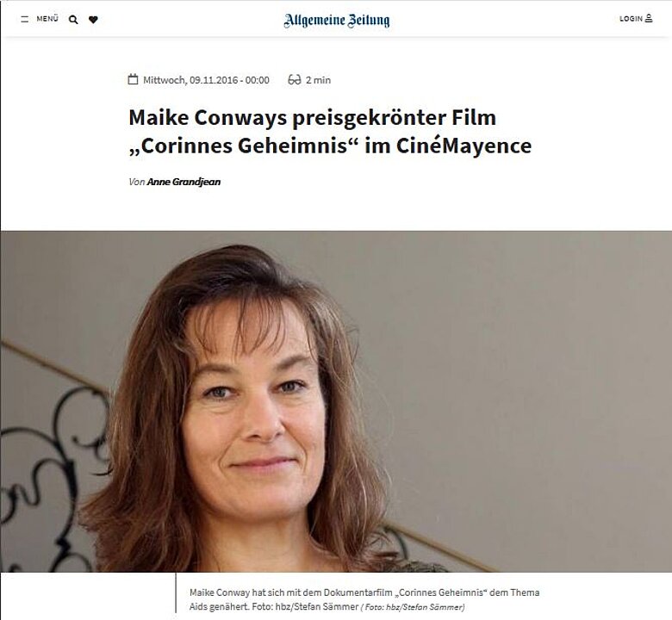Image resolution: width=672 pixels, height=620 pixels.
Task: Click CinéMayence in the headline
Action: click(464, 146)
